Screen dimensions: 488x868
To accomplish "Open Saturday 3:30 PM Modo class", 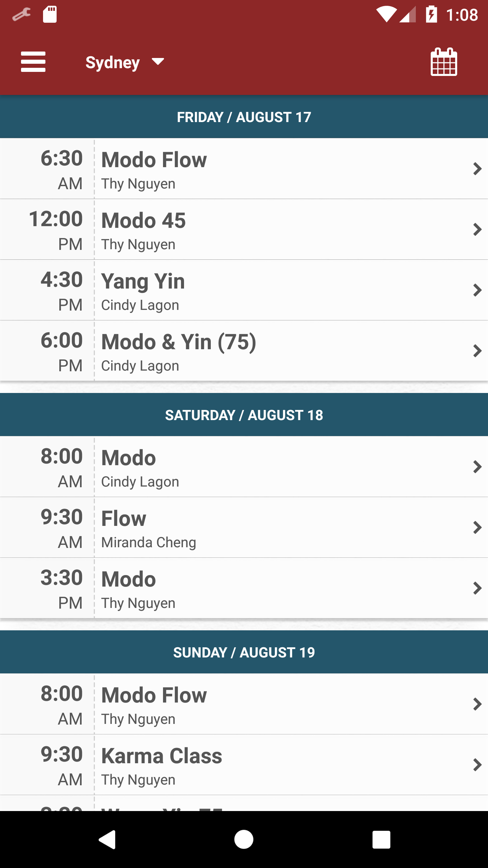I will point(244,588).
